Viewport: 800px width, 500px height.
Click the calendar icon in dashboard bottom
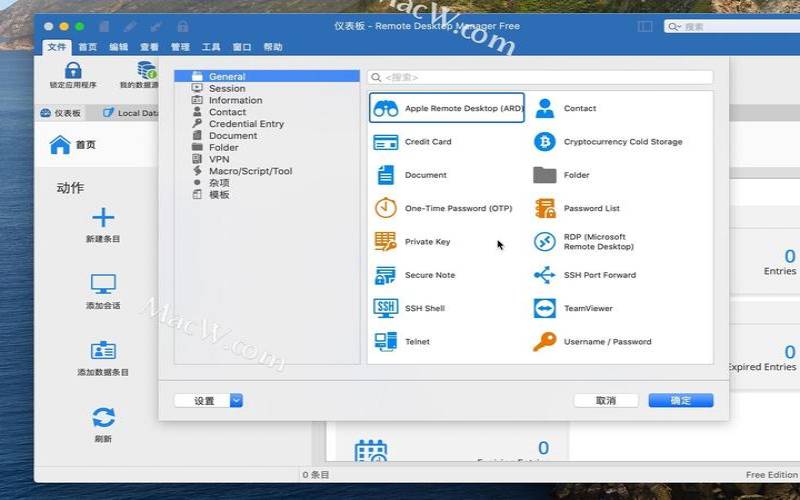click(x=371, y=451)
